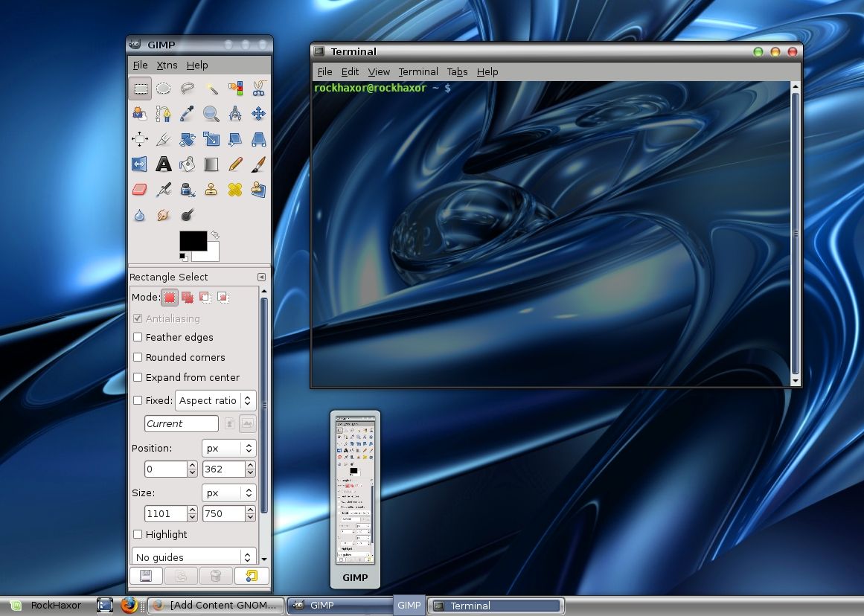Click stepper arrows on width field 1101
864x616 pixels.
(x=192, y=513)
